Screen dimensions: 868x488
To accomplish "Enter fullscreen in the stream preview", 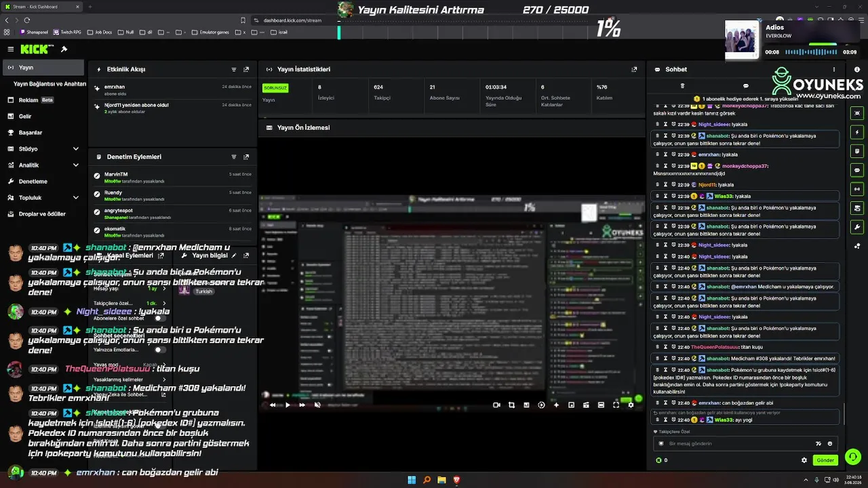I will tap(616, 405).
